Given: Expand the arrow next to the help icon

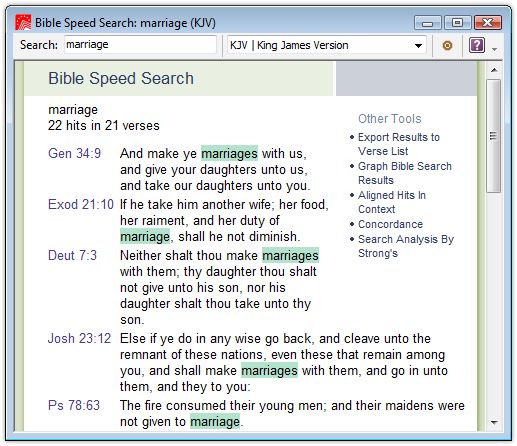Looking at the screenshot, I should pos(495,49).
